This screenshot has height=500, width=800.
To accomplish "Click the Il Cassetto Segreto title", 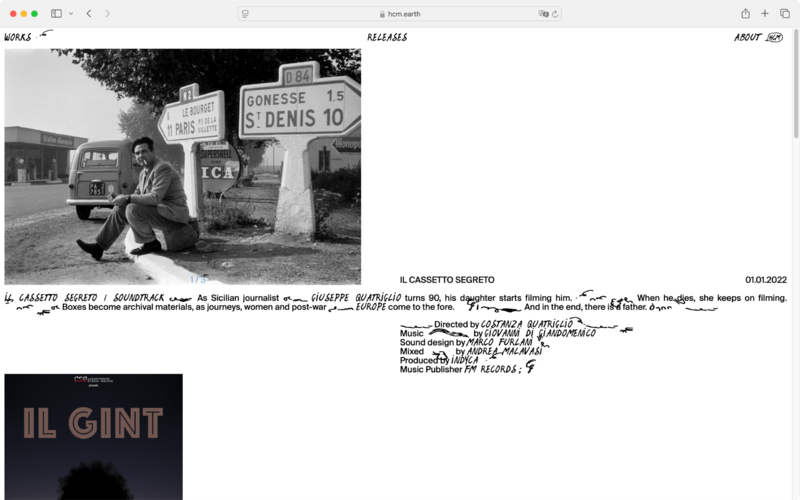I will pyautogui.click(x=446, y=280).
